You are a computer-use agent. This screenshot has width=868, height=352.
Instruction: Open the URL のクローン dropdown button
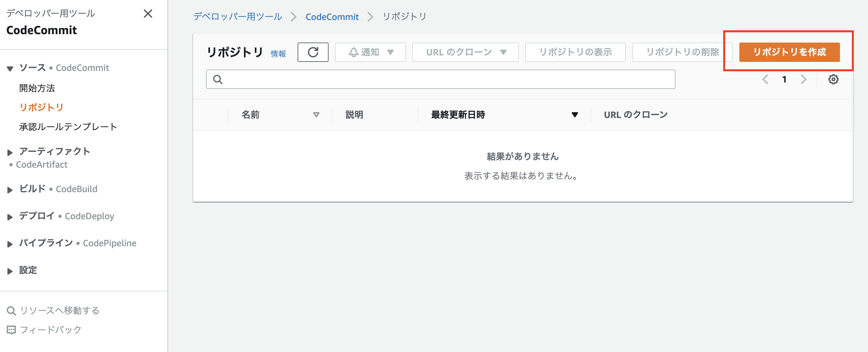[x=465, y=52]
